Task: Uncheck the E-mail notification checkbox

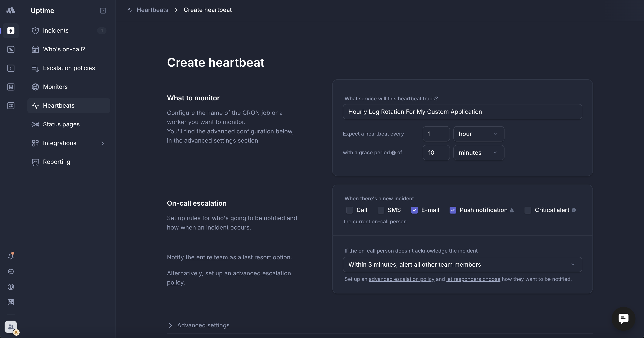Action: [x=414, y=210]
